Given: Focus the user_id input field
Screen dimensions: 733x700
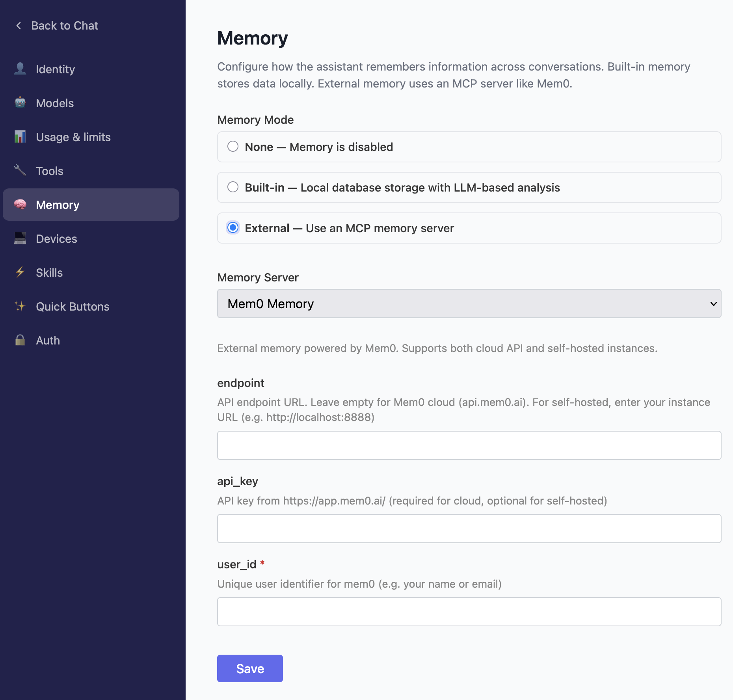Looking at the screenshot, I should [x=469, y=612].
